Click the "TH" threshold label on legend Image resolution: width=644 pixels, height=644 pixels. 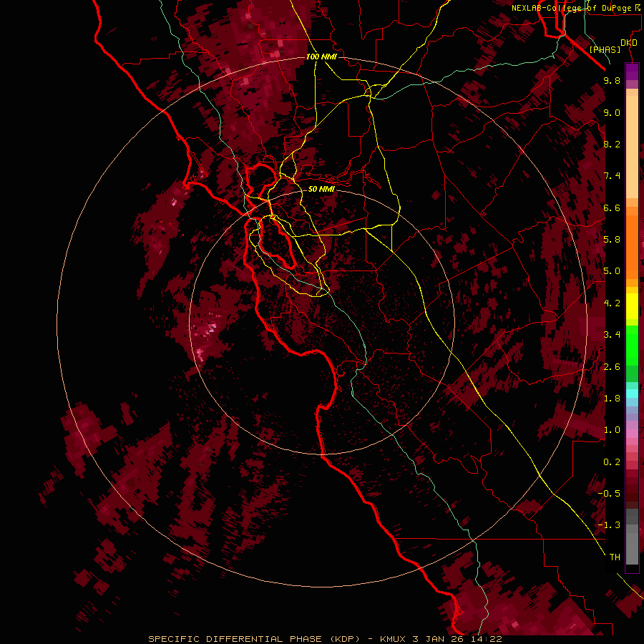click(615, 557)
